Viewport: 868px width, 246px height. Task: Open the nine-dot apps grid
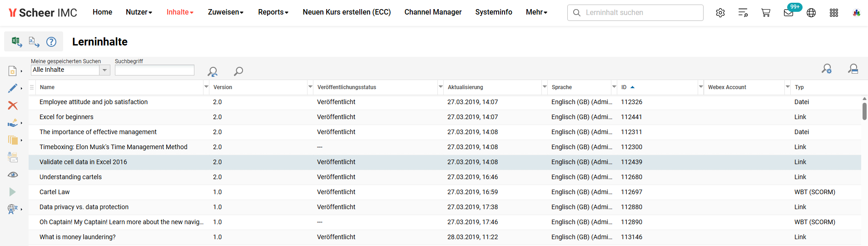(x=834, y=13)
